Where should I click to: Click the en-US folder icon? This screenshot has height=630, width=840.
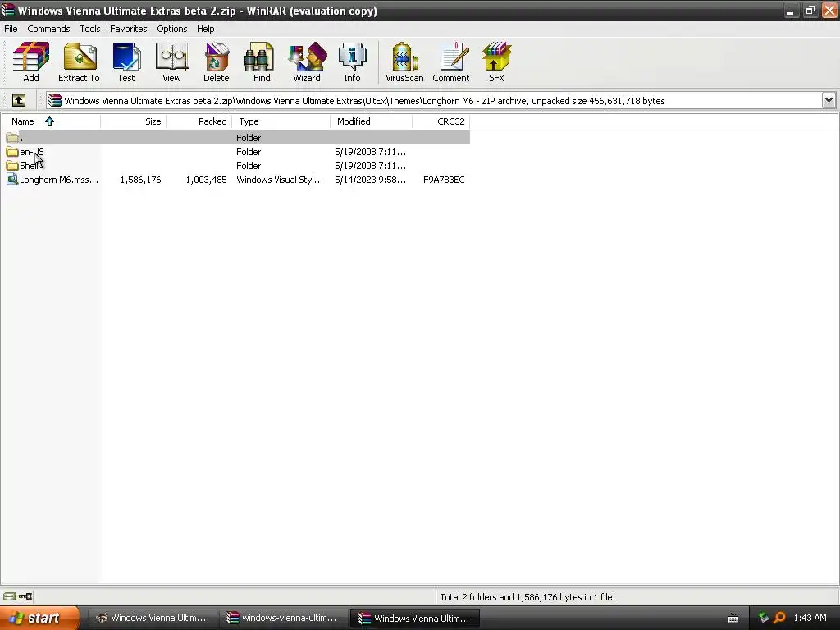[x=12, y=152]
